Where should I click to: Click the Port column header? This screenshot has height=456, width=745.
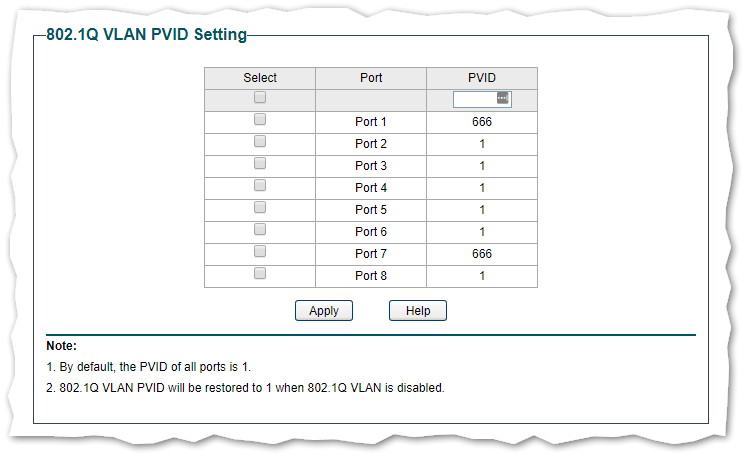click(x=371, y=78)
